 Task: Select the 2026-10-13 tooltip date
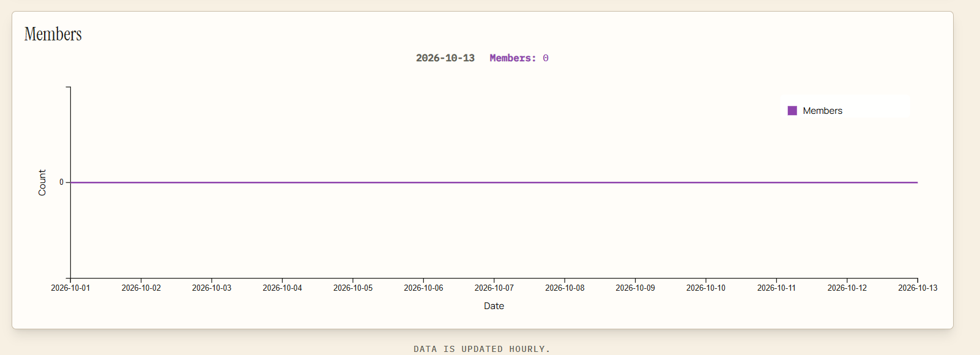pyautogui.click(x=445, y=58)
